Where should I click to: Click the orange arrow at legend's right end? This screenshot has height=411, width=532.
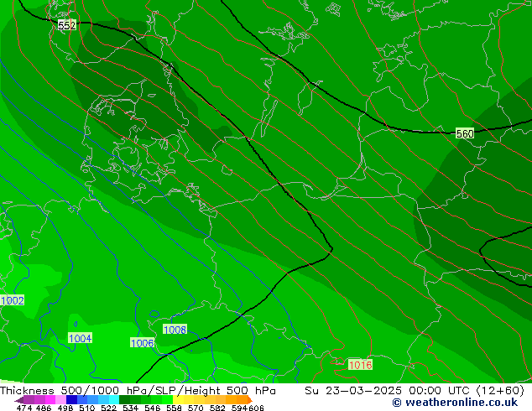(250, 399)
